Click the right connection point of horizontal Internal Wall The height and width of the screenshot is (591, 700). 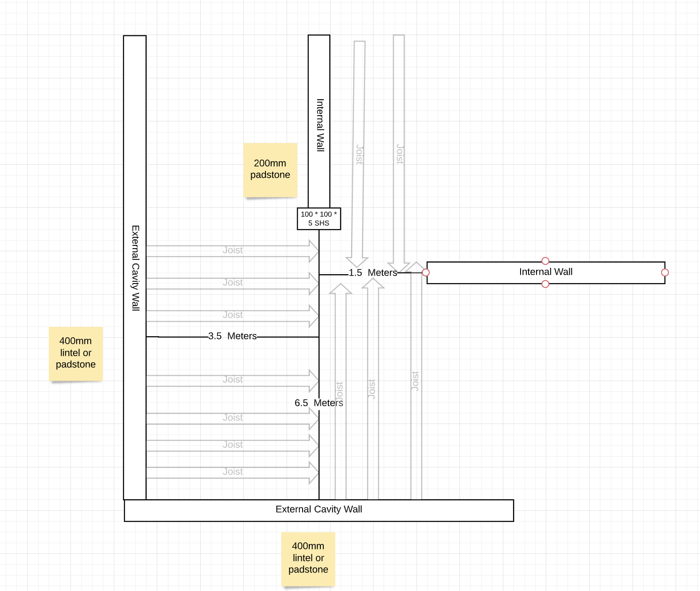pos(665,272)
